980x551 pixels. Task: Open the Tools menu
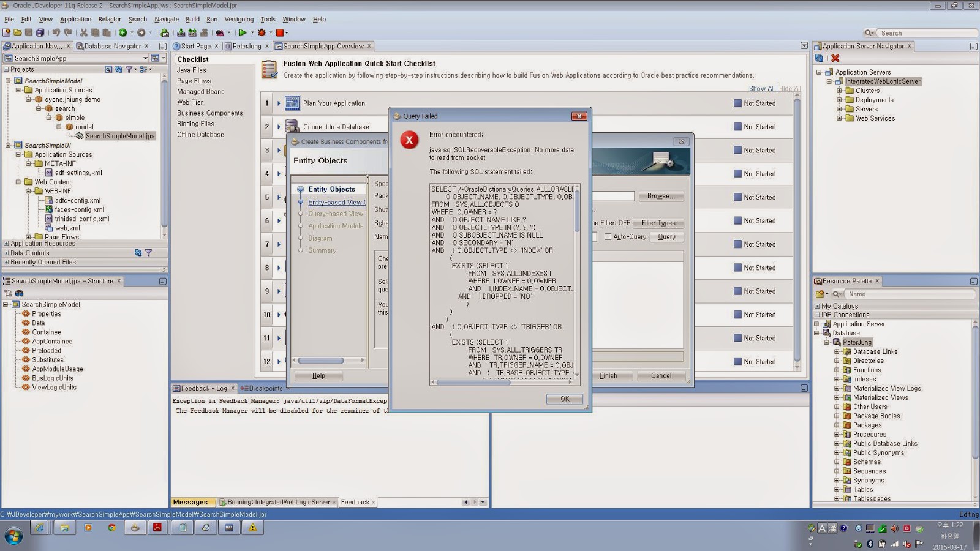[268, 19]
